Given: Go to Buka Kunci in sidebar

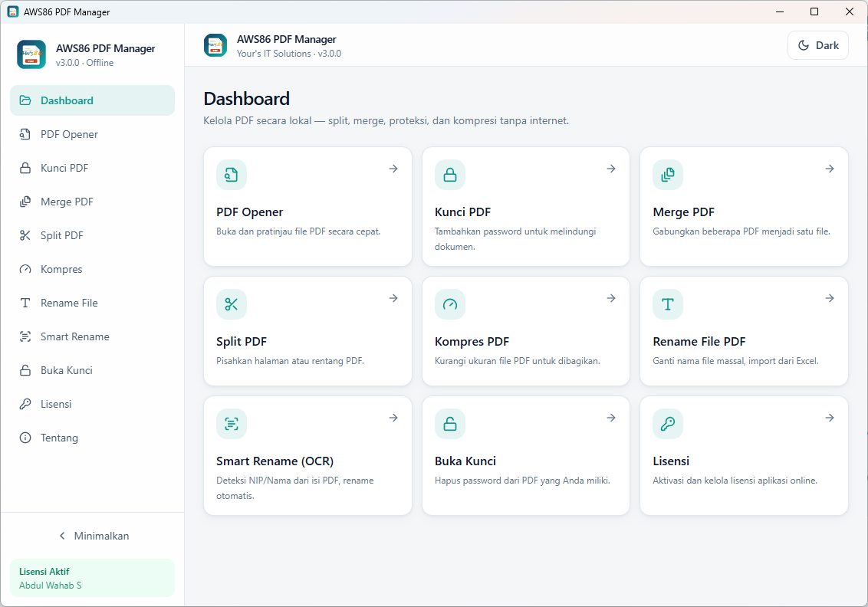Looking at the screenshot, I should click(x=93, y=370).
